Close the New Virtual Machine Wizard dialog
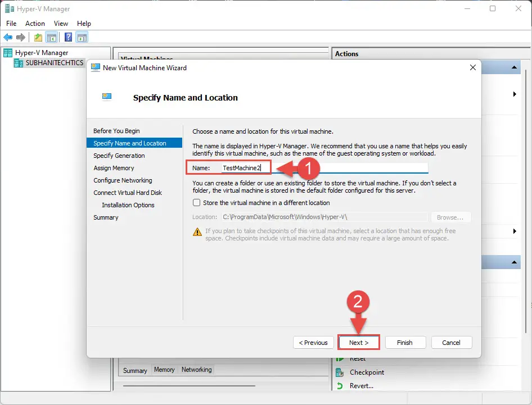The width and height of the screenshot is (532, 405). (472, 68)
